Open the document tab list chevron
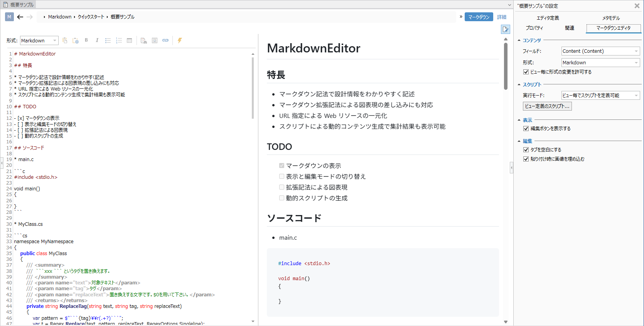 509,5
